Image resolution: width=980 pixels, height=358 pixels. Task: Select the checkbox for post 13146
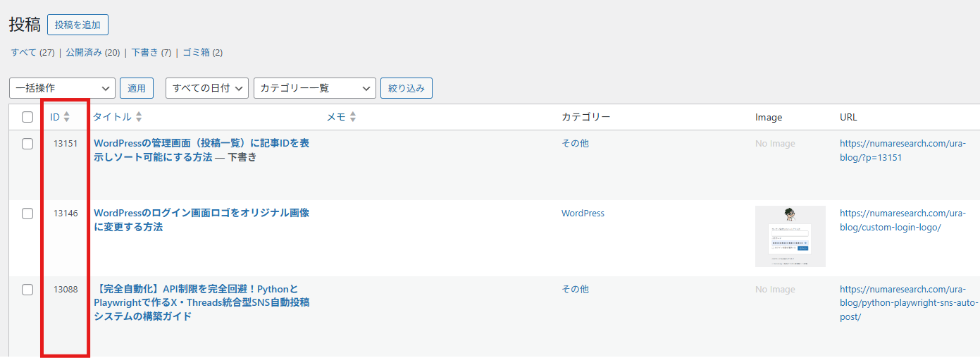pyautogui.click(x=27, y=214)
